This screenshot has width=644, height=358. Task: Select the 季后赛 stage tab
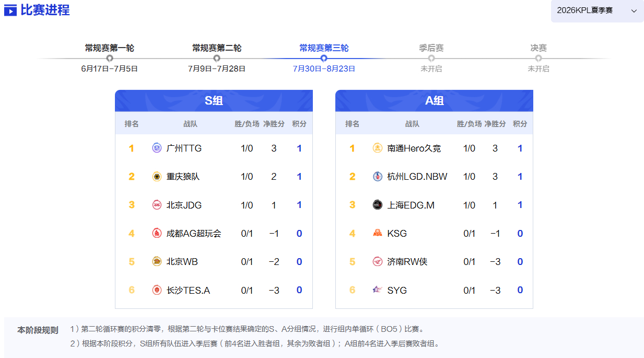coord(431,48)
